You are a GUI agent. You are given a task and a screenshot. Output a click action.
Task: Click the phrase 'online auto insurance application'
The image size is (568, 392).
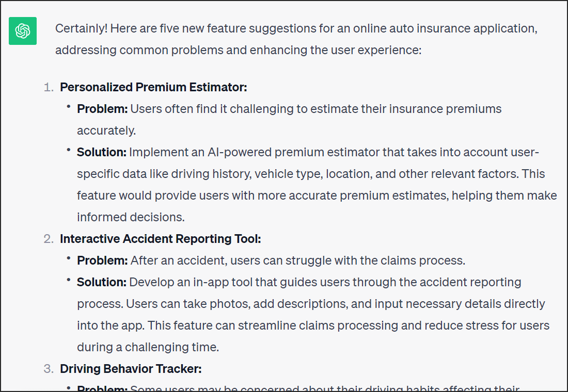pyautogui.click(x=445, y=28)
